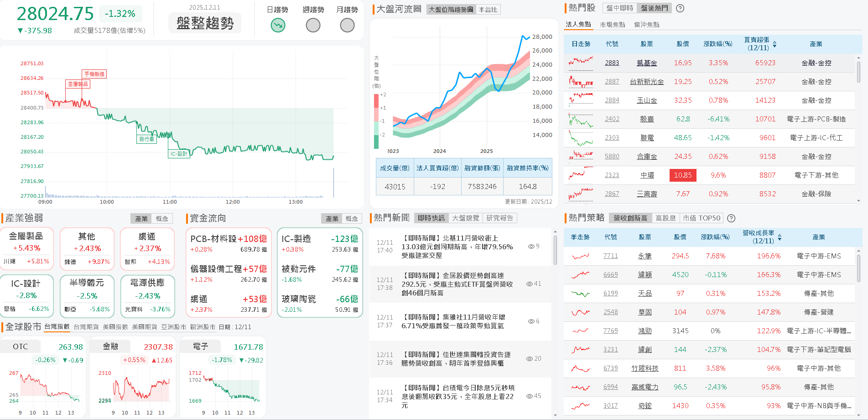The image size is (868, 420).
Task: Click the 月趨勢 circle indicator
Action: [x=347, y=25]
